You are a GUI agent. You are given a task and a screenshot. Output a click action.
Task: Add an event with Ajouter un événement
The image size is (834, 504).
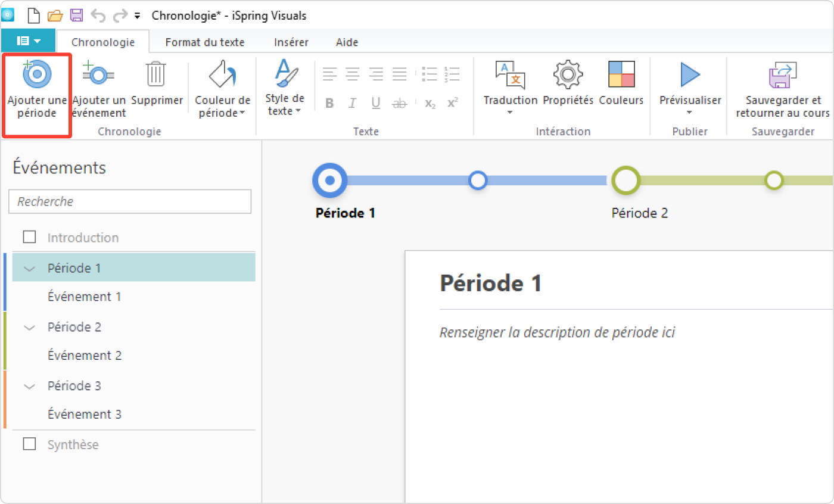[99, 89]
